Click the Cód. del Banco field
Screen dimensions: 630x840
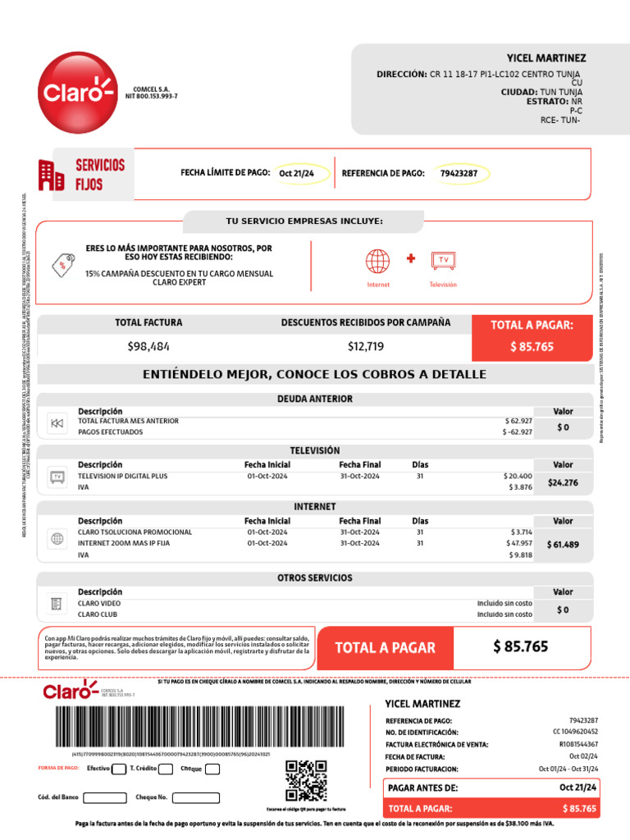point(105,797)
